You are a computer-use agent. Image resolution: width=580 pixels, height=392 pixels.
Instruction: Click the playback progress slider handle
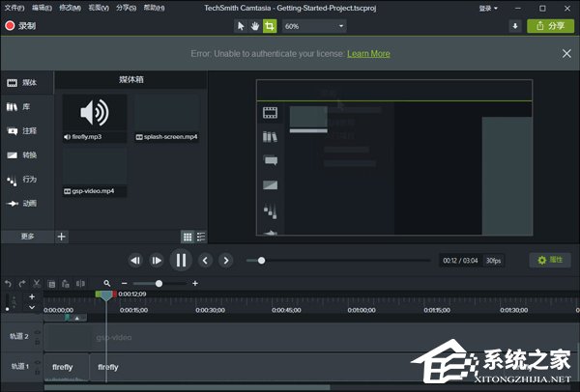(x=261, y=261)
